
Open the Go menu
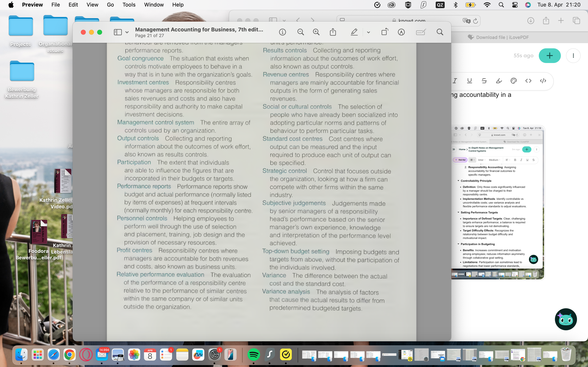[x=110, y=5]
